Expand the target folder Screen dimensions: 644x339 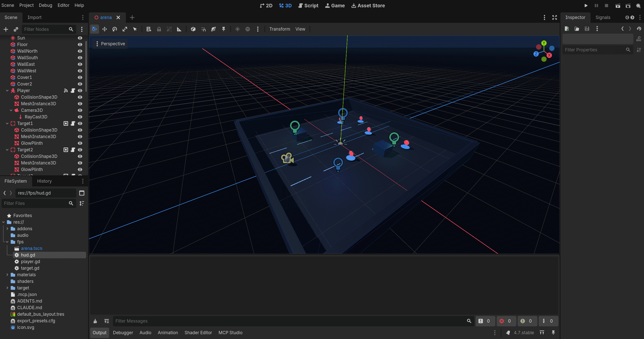point(7,288)
